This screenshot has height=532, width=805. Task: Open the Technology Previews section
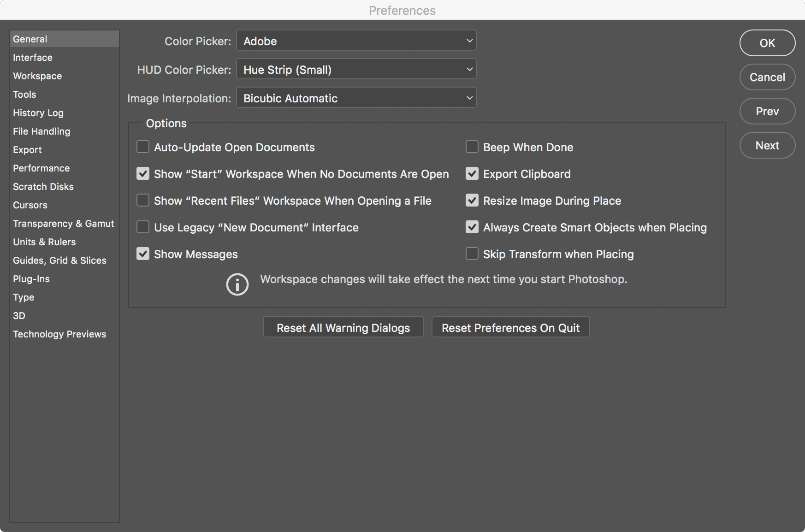coord(59,334)
